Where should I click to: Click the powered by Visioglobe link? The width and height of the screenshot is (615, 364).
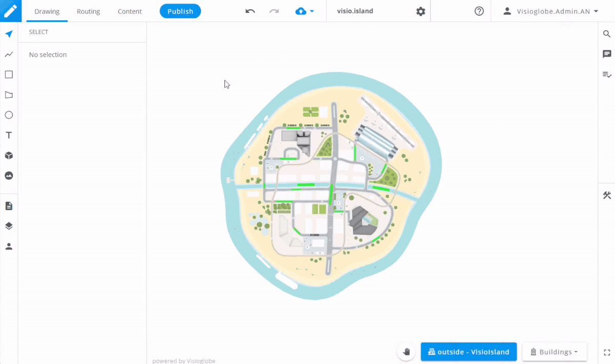point(183,361)
